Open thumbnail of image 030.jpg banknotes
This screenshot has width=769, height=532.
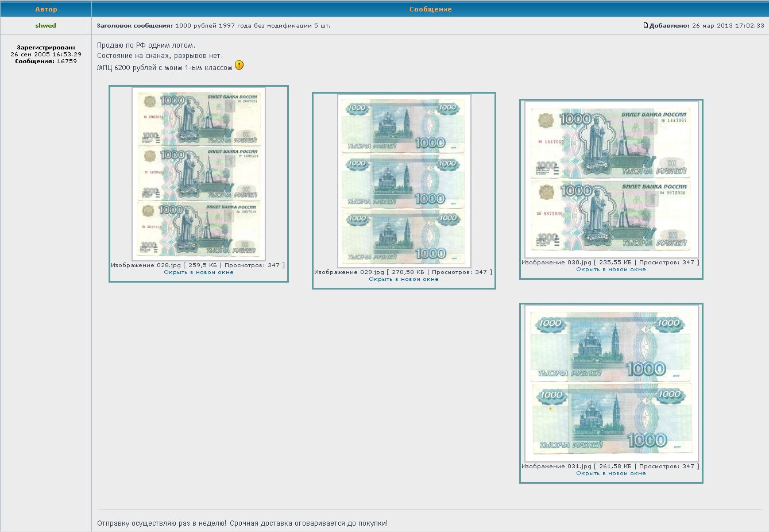click(x=611, y=179)
